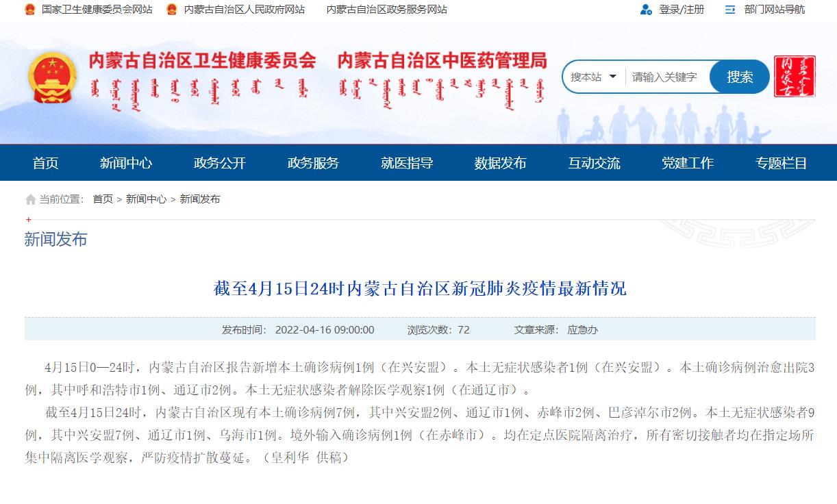
Task: Click the department navigation list icon
Action: [730, 10]
